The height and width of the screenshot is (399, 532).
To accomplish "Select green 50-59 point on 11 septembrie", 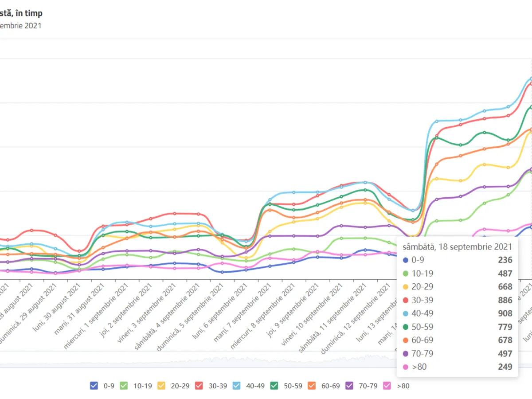I will coord(341,196).
